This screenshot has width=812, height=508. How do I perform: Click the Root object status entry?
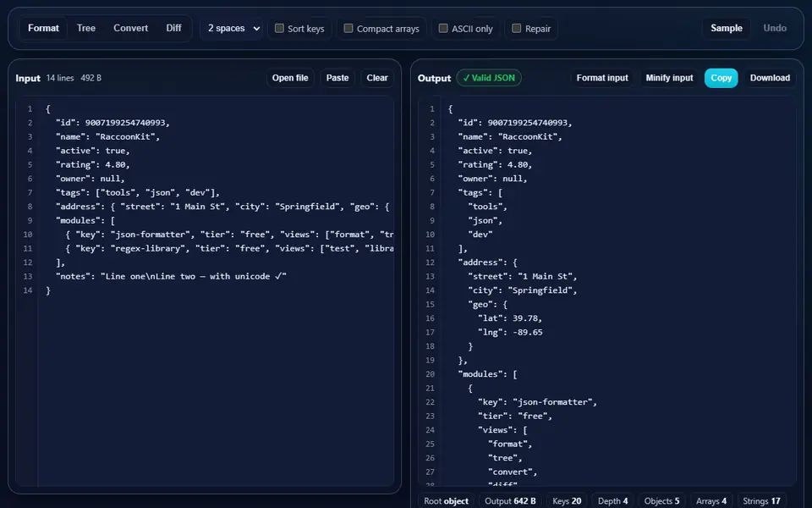pyautogui.click(x=446, y=500)
